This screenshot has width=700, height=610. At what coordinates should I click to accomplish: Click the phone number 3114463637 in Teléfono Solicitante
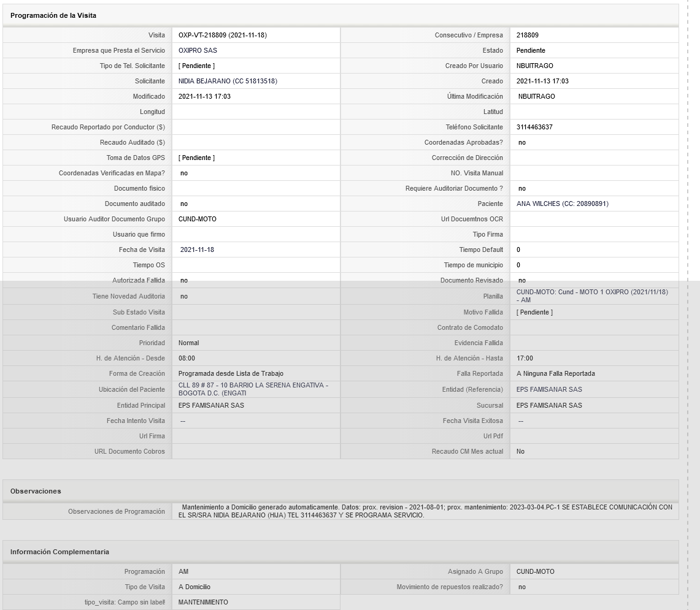point(534,127)
